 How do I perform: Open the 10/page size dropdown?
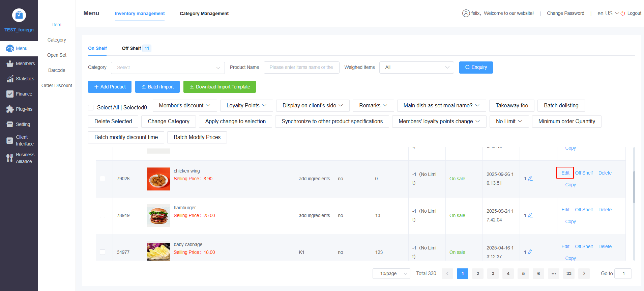point(391,273)
